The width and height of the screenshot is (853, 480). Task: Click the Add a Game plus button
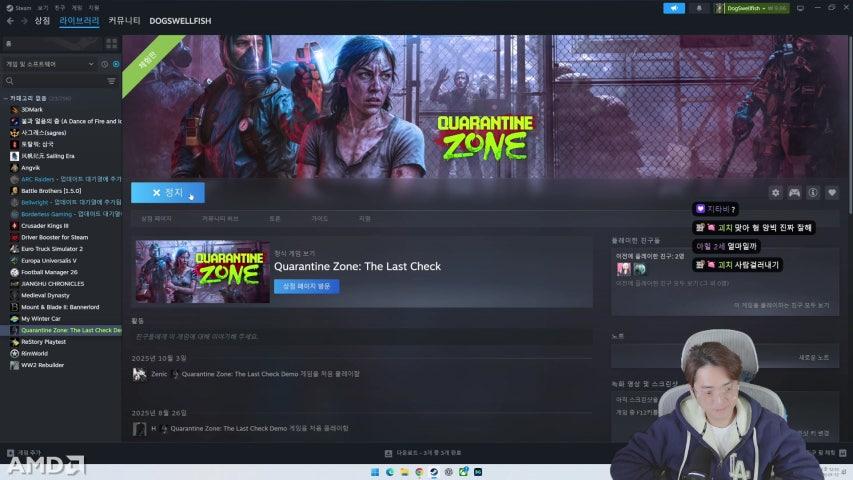[10, 453]
